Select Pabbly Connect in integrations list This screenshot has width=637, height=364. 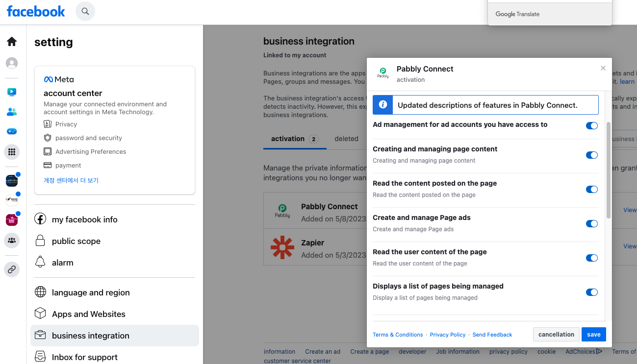(330, 207)
